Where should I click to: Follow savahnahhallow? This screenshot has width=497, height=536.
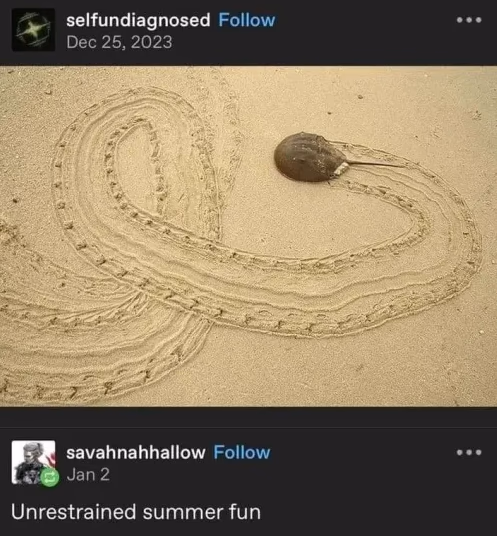pos(242,453)
